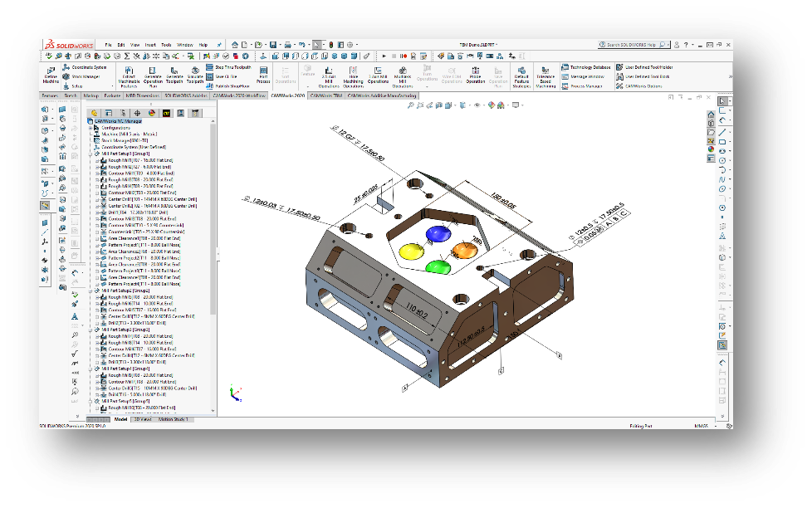Viewport: 812px width, 508px height.
Task: Open the Define Machine command
Action: 51,75
